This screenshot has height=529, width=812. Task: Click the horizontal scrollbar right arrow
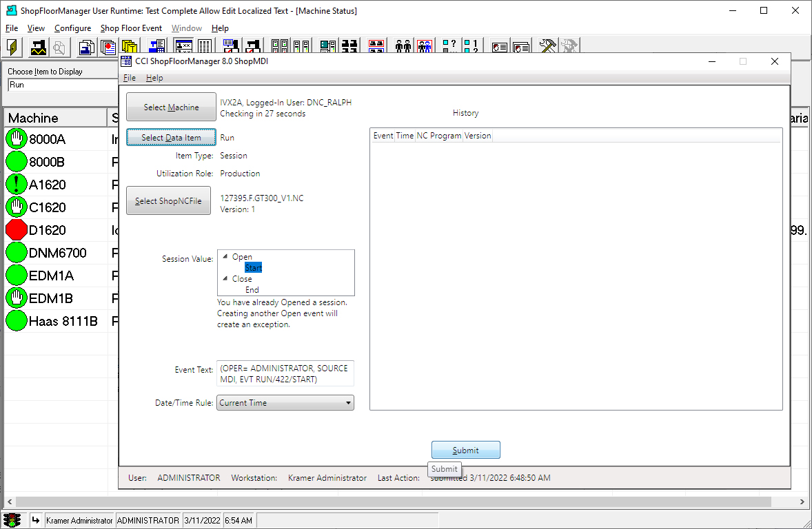[802, 501]
